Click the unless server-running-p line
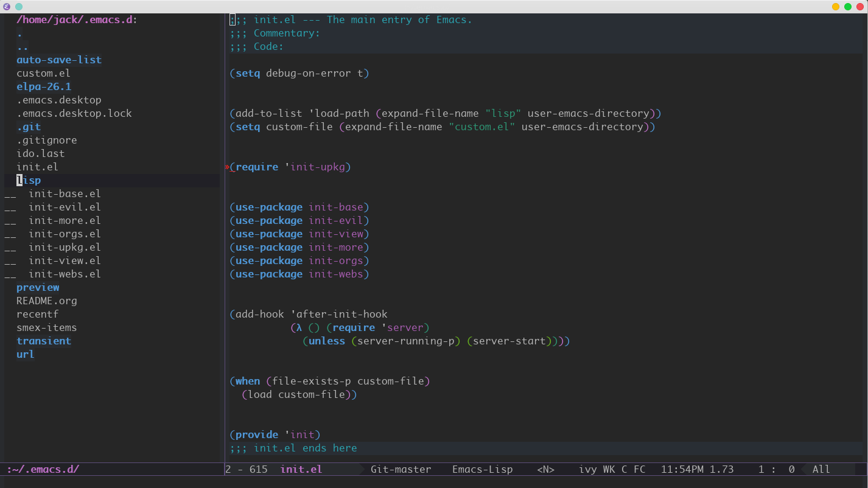868x488 pixels. pos(436,341)
